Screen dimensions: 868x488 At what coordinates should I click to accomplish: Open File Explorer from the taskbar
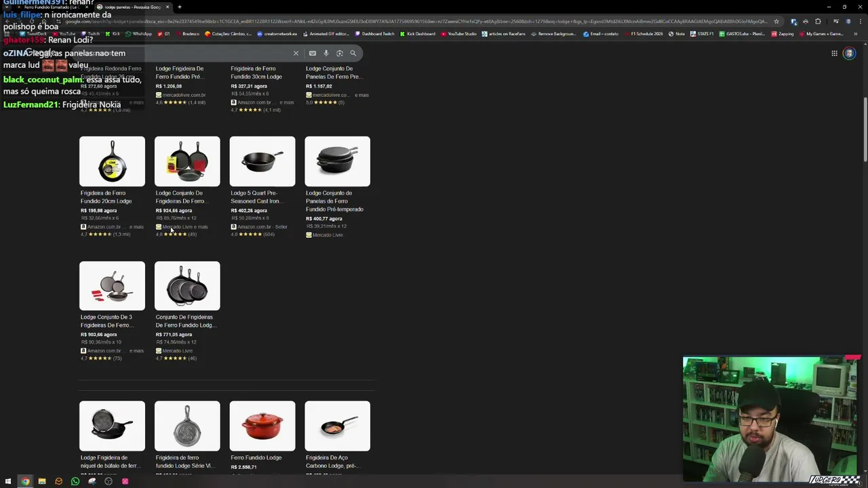[x=42, y=481]
